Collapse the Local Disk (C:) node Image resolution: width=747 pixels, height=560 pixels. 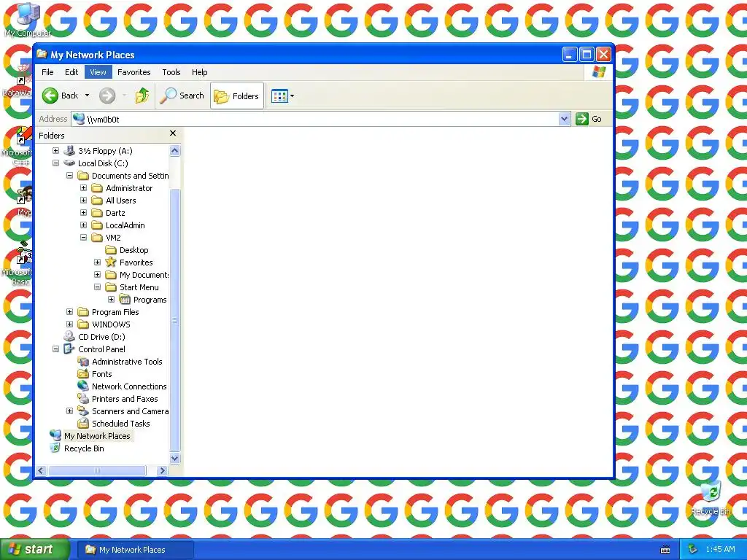pyautogui.click(x=55, y=163)
